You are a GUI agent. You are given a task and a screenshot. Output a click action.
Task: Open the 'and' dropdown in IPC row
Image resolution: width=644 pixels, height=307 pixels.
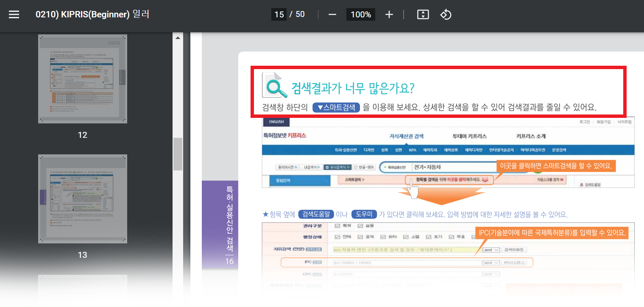pos(491,263)
